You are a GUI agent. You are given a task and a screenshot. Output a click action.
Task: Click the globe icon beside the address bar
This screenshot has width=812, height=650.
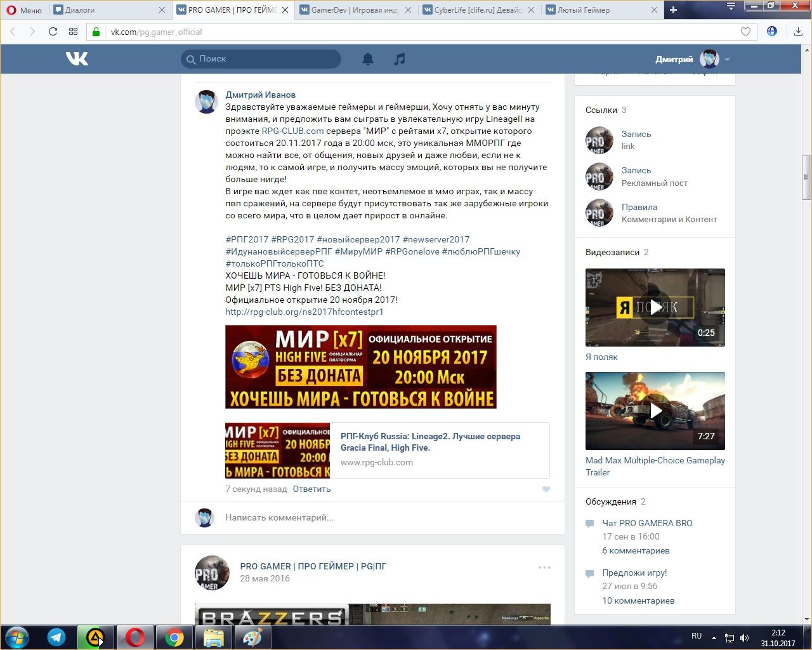tap(772, 31)
